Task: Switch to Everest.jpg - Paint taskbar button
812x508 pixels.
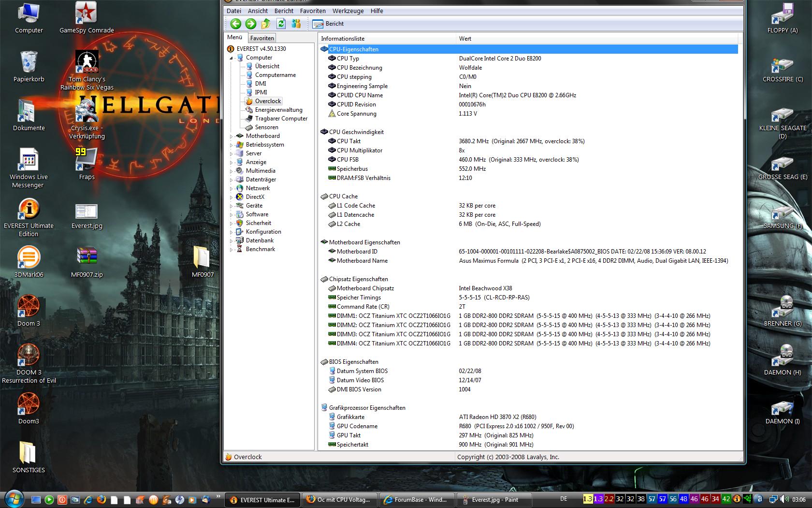Action: click(494, 500)
